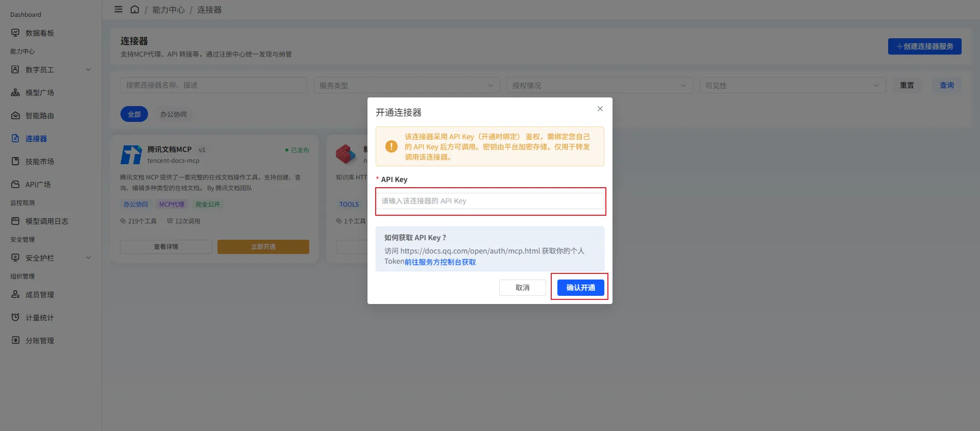Click 查看详情 on 腾讯文档MCP card
The image size is (980, 431).
166,247
